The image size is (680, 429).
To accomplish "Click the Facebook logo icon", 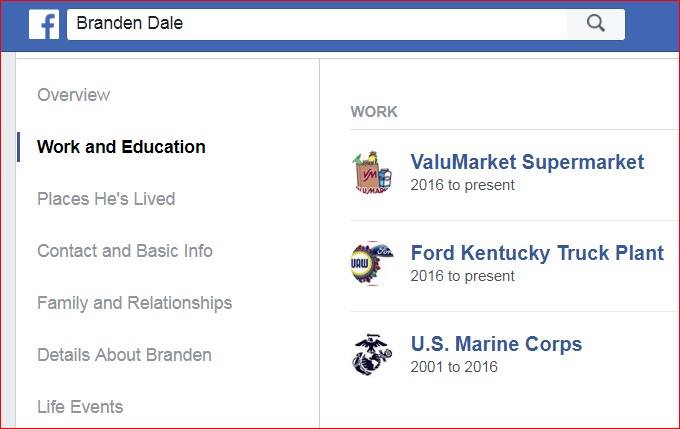I will [44, 24].
